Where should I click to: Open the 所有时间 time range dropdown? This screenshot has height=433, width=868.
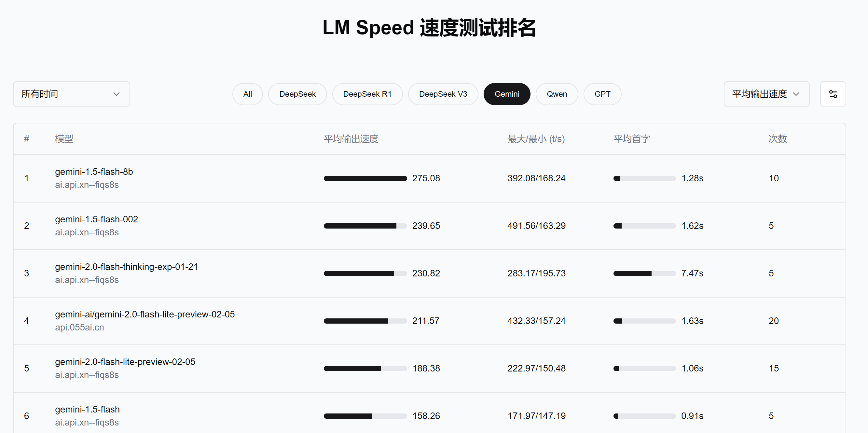click(71, 94)
